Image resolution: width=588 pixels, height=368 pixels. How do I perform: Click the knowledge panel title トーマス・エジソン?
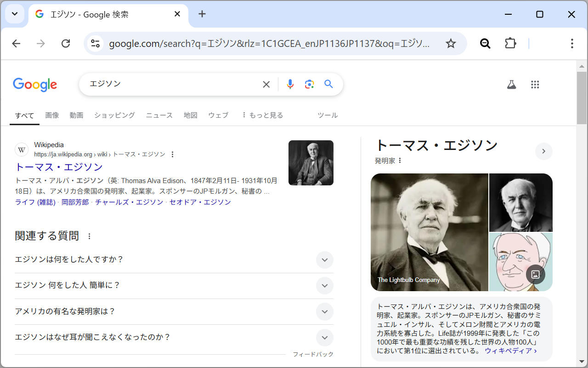436,145
